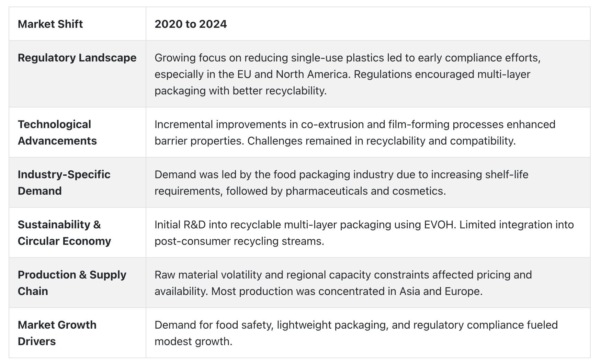Screen dimensions: 601x364
Task: Select the food packaging industry demand text
Action: point(341,183)
